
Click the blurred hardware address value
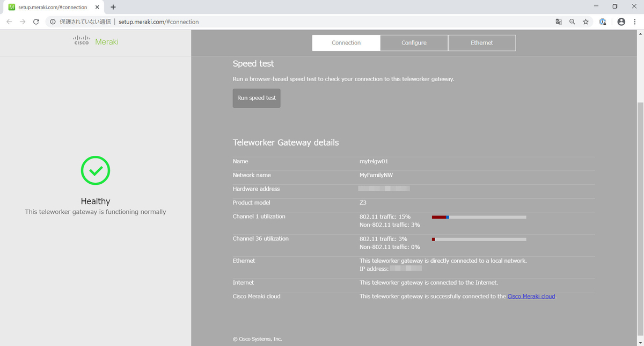click(384, 189)
